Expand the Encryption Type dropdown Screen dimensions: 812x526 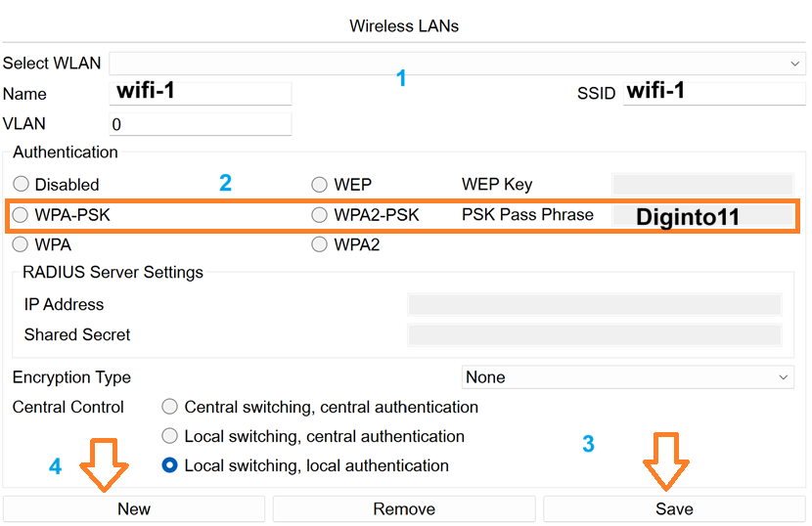coord(627,377)
